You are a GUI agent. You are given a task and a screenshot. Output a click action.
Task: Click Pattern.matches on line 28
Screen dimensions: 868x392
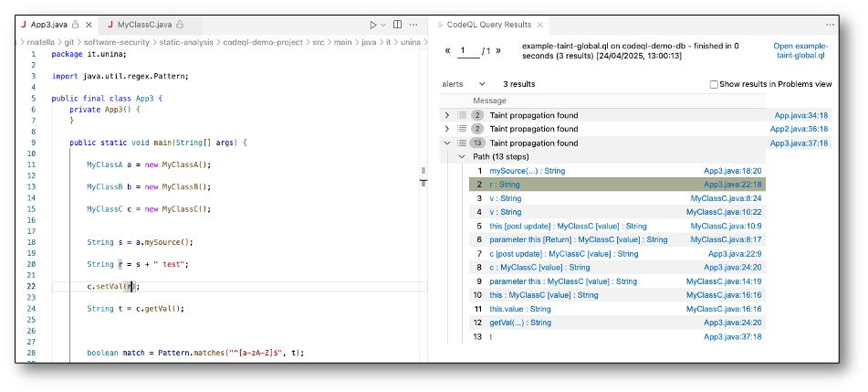(x=191, y=353)
